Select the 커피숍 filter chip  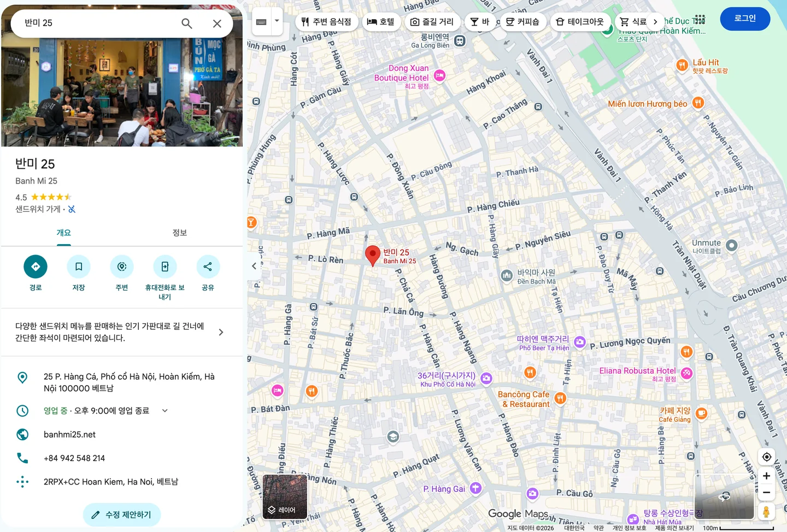(x=522, y=22)
